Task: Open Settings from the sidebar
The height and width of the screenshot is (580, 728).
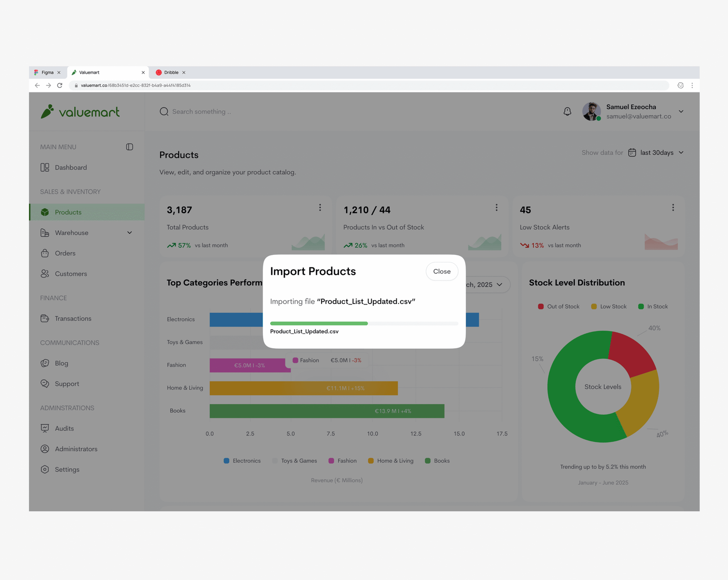Action: (x=67, y=469)
